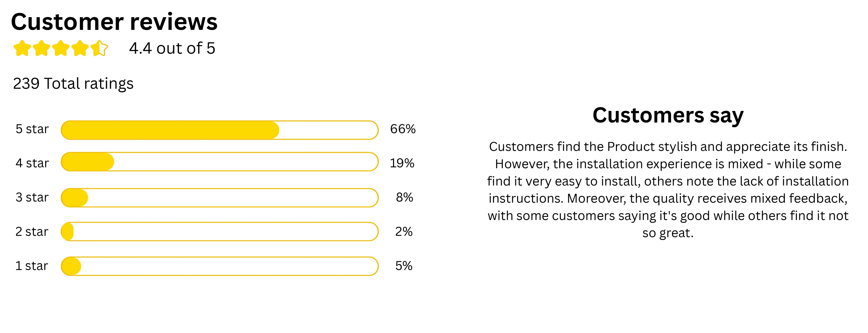Click the 3 star rating progress bar

coord(219,198)
